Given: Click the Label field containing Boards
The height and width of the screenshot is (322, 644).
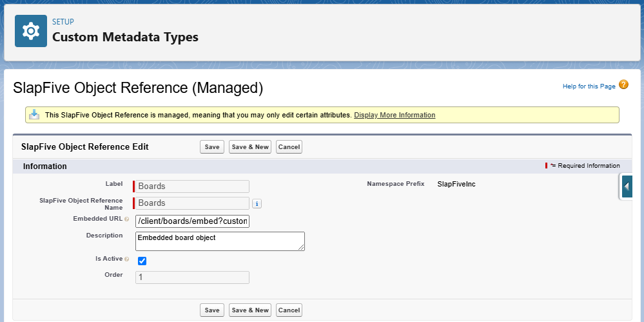Looking at the screenshot, I should click(192, 186).
